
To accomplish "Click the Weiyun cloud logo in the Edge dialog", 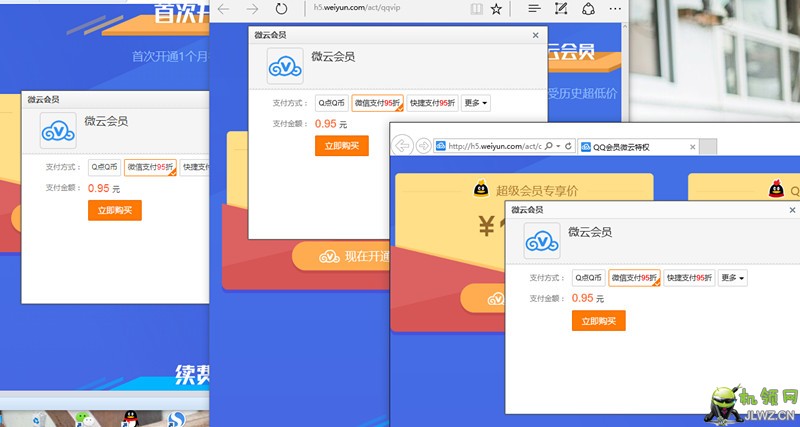I will (285, 66).
